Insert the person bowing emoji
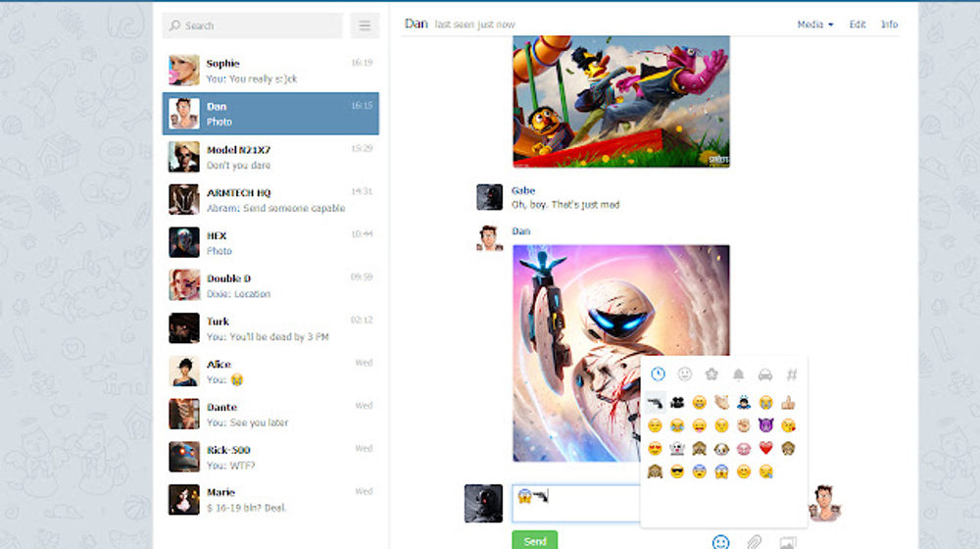 point(744,403)
